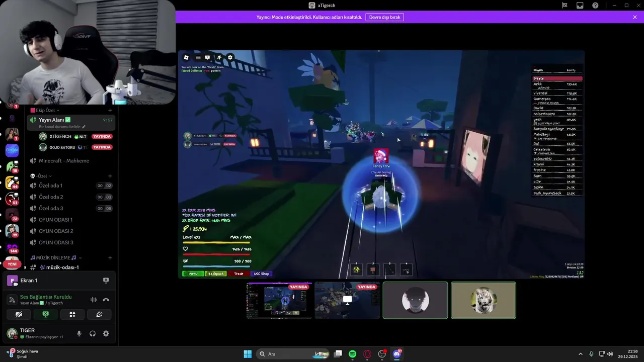Click the red Trade button in game

click(x=238, y=274)
